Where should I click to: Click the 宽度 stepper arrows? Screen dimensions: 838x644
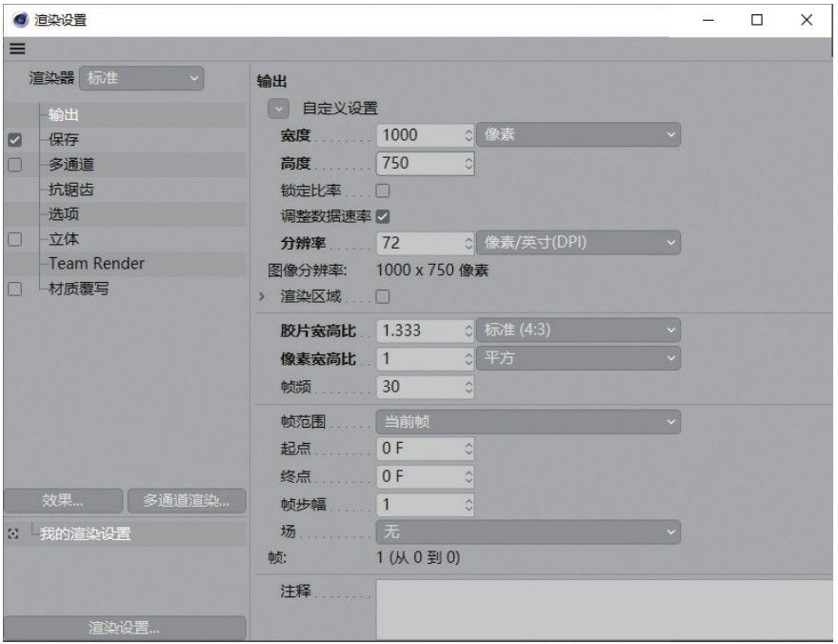pos(469,134)
